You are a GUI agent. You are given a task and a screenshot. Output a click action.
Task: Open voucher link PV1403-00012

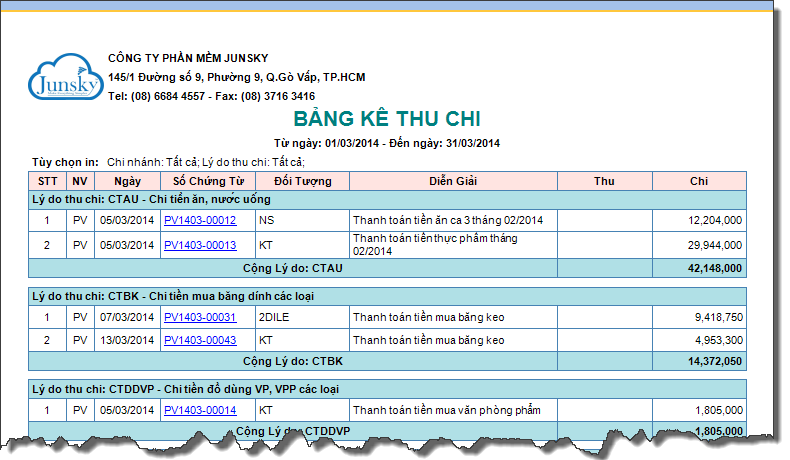[200, 219]
